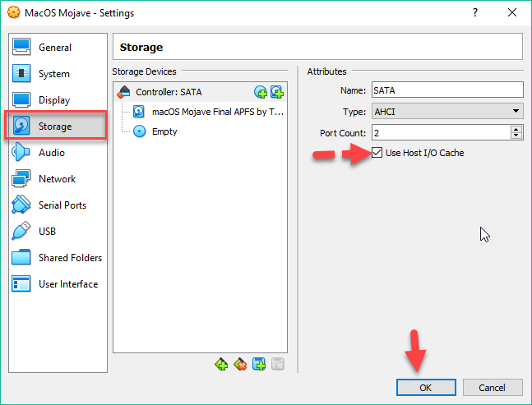Open the System settings category
Viewport: 532px width, 405px height.
click(53, 74)
